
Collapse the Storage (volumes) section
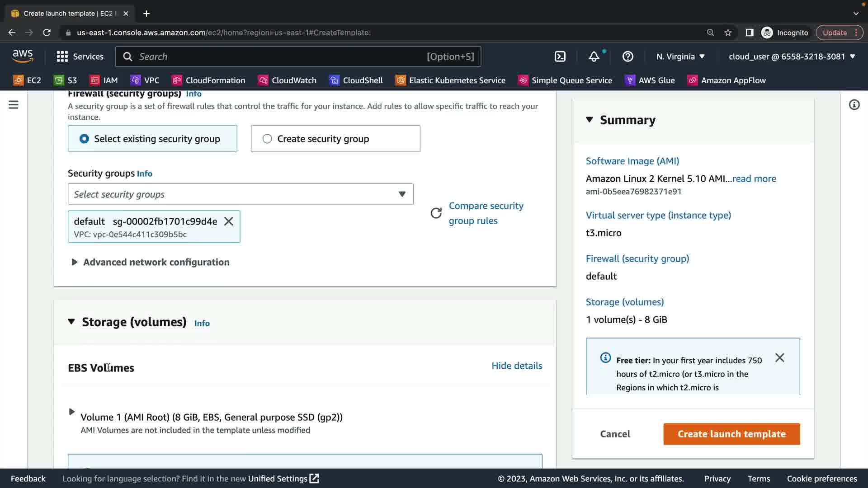coord(71,322)
